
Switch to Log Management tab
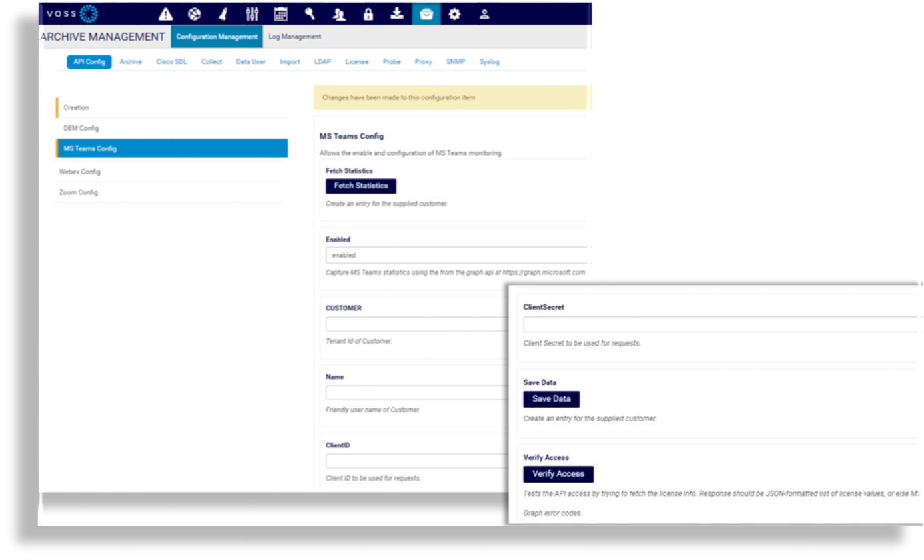tap(294, 37)
